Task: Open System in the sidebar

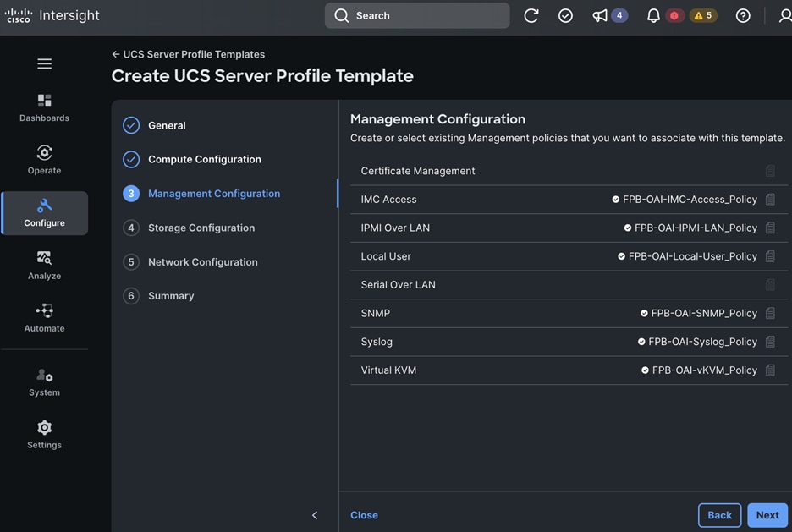Action: coord(45,382)
